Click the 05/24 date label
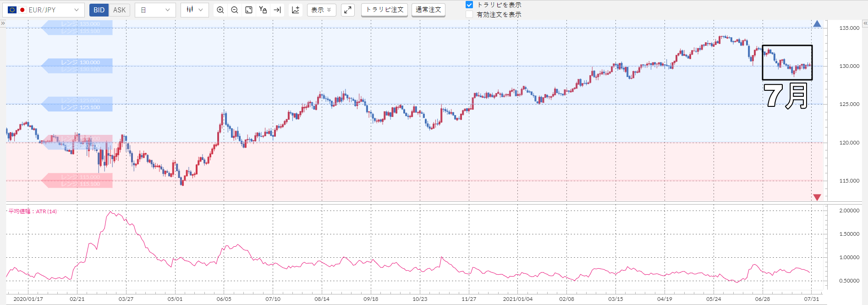The image size is (868, 305). [714, 299]
